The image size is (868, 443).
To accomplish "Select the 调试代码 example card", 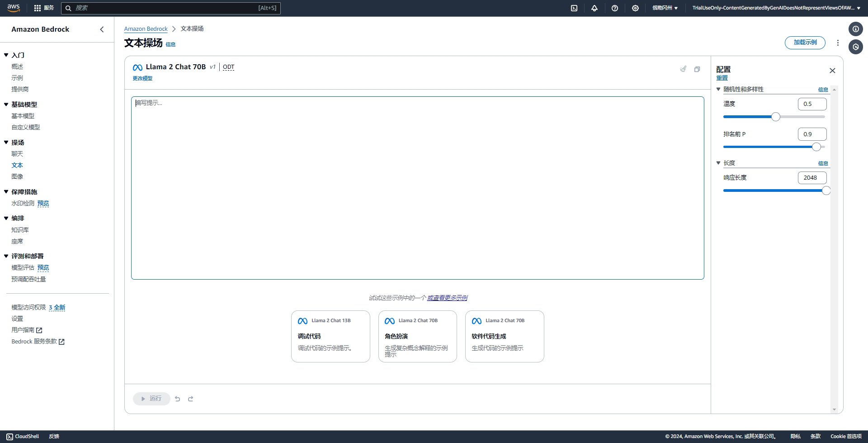I will [330, 336].
